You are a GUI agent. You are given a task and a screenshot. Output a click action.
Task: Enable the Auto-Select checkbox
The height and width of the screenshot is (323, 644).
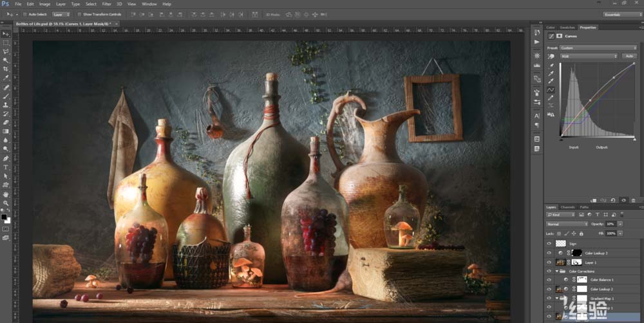24,14
